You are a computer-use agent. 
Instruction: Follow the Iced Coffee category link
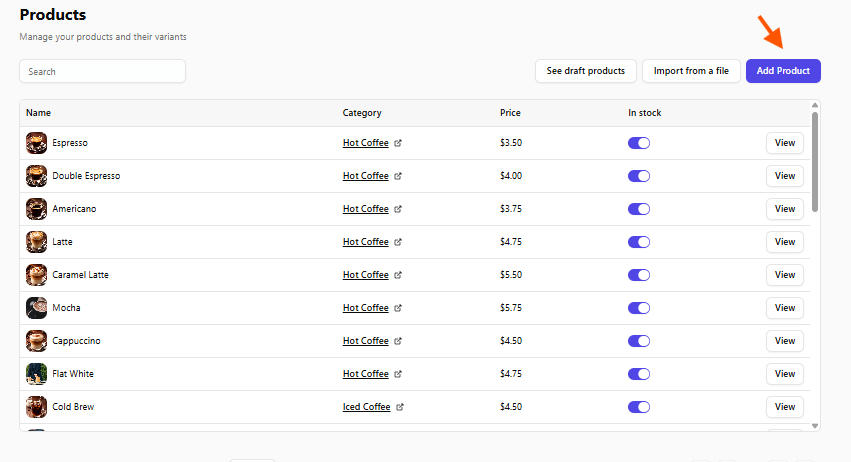pos(366,407)
